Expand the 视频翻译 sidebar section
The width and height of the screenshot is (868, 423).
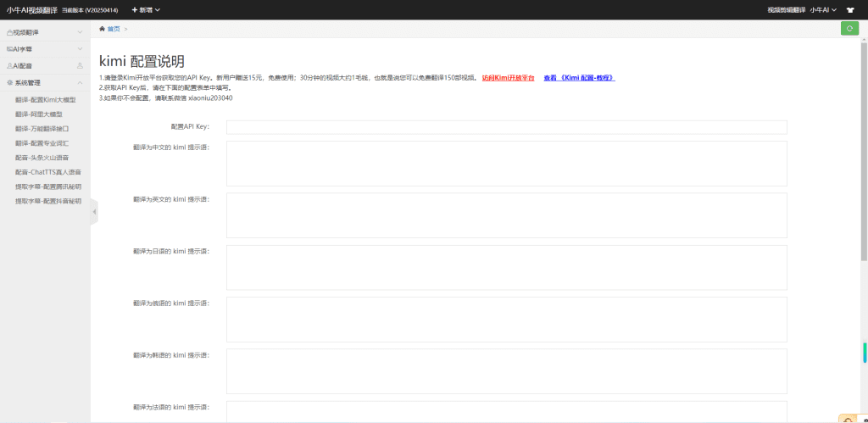44,32
